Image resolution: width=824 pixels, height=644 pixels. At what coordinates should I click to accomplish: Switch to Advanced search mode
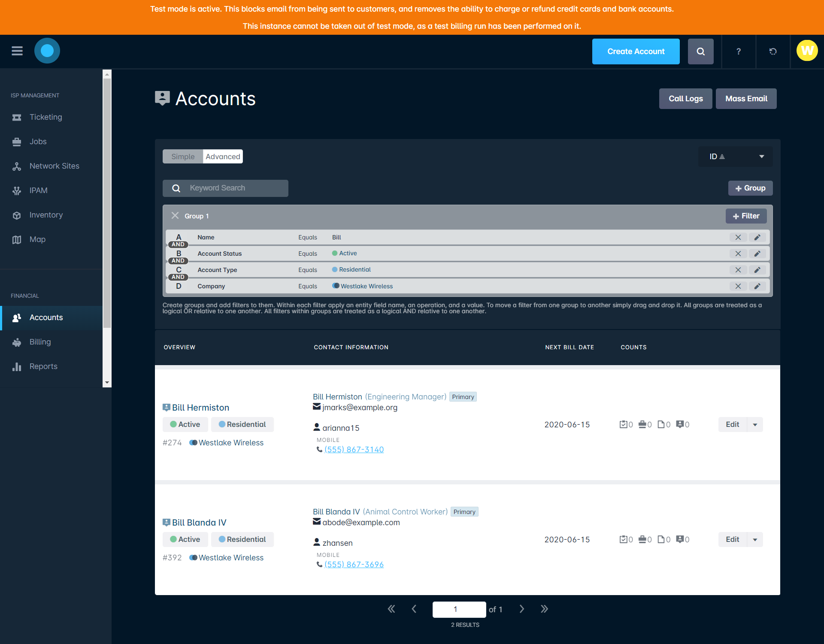(x=223, y=157)
